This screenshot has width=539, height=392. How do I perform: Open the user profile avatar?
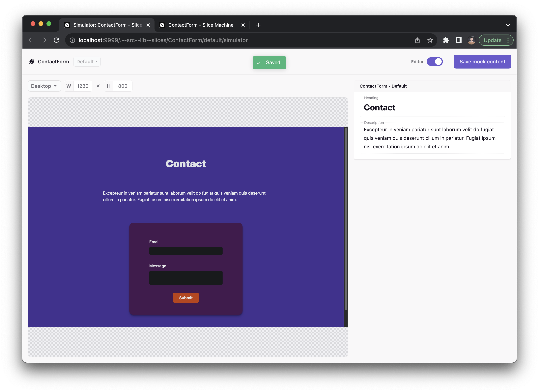tap(471, 40)
